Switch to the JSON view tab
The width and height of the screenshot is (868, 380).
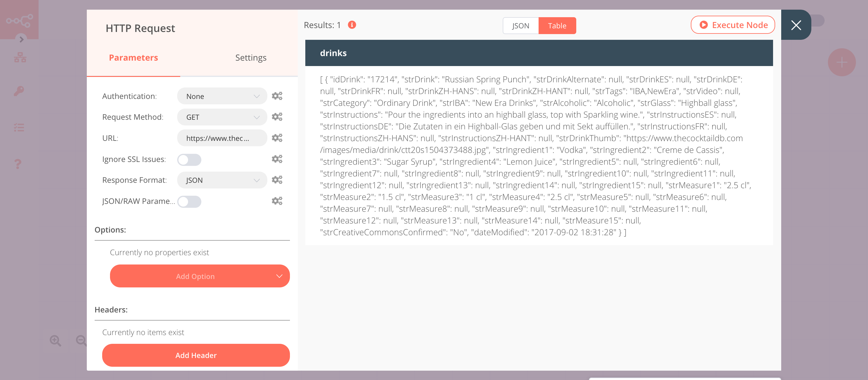click(x=519, y=25)
